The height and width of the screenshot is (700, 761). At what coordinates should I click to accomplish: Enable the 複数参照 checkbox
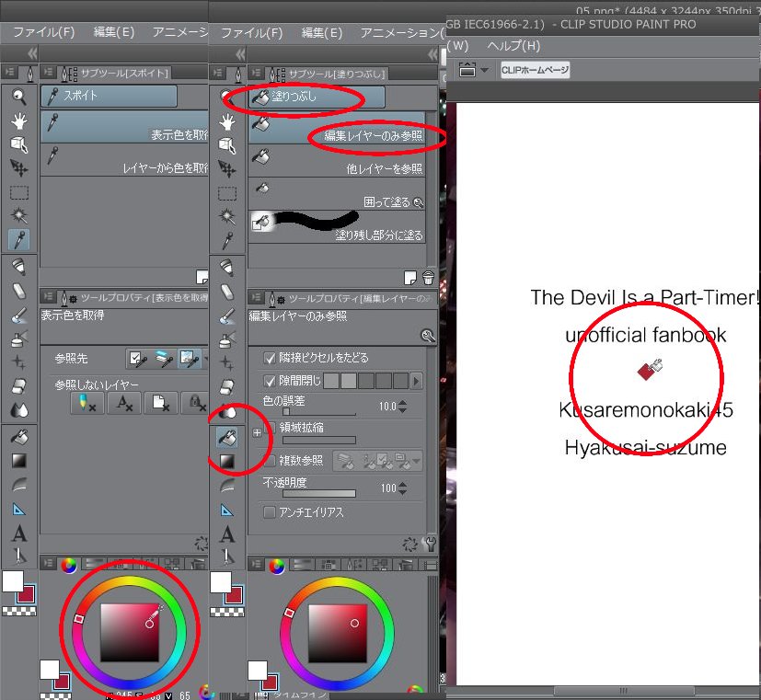click(x=270, y=460)
